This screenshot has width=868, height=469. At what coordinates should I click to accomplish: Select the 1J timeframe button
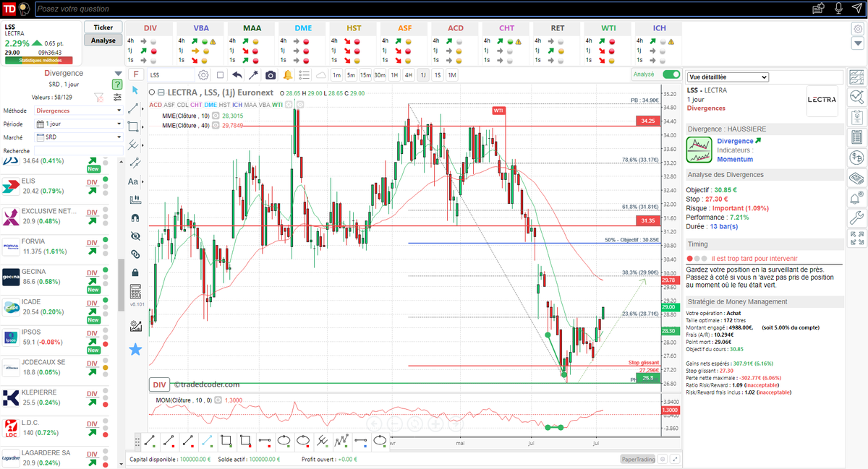point(423,74)
